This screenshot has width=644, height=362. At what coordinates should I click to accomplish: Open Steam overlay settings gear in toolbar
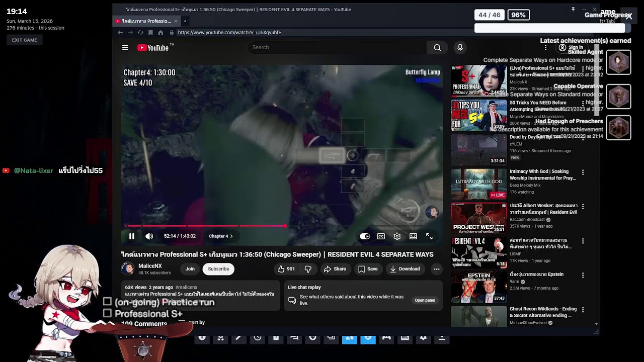click(x=423, y=338)
